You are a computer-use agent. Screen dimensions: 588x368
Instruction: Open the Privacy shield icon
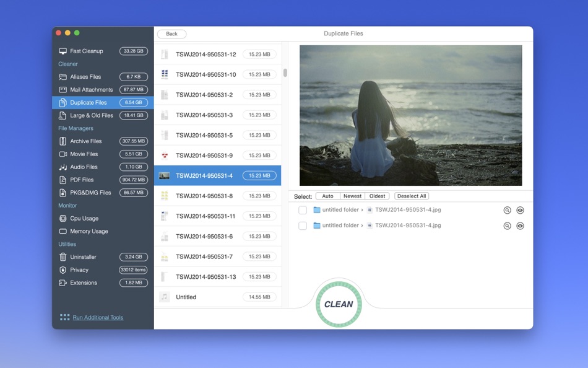tap(63, 270)
